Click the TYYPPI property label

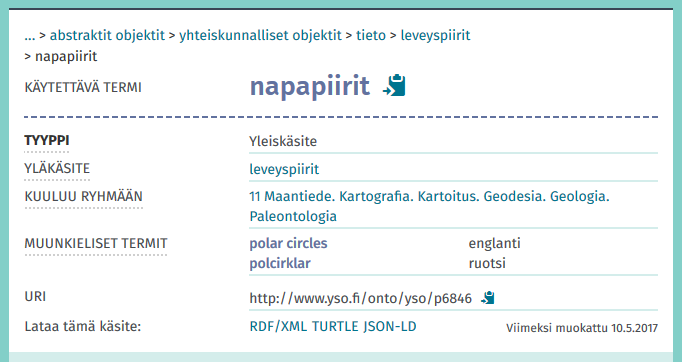coord(47,141)
